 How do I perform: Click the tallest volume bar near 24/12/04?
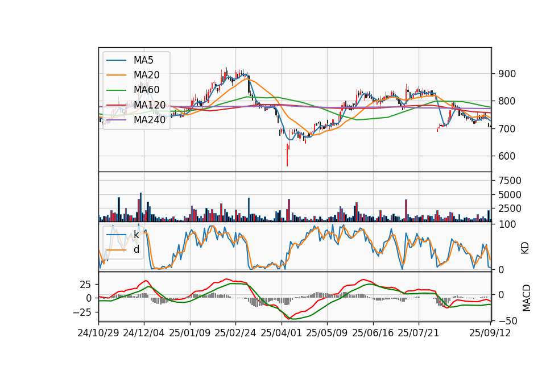(x=140, y=207)
